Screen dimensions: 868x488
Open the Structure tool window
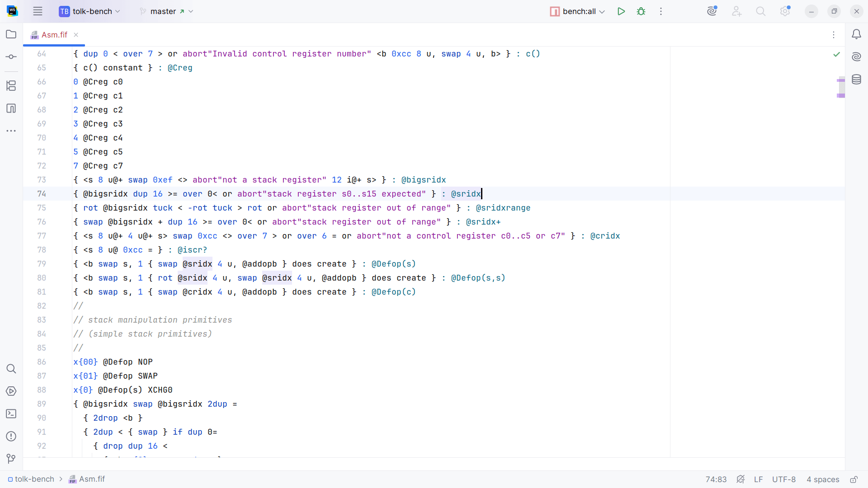click(x=11, y=85)
